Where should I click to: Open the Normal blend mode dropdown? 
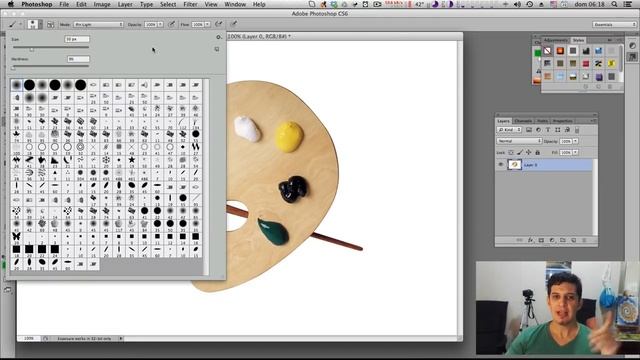coord(519,141)
